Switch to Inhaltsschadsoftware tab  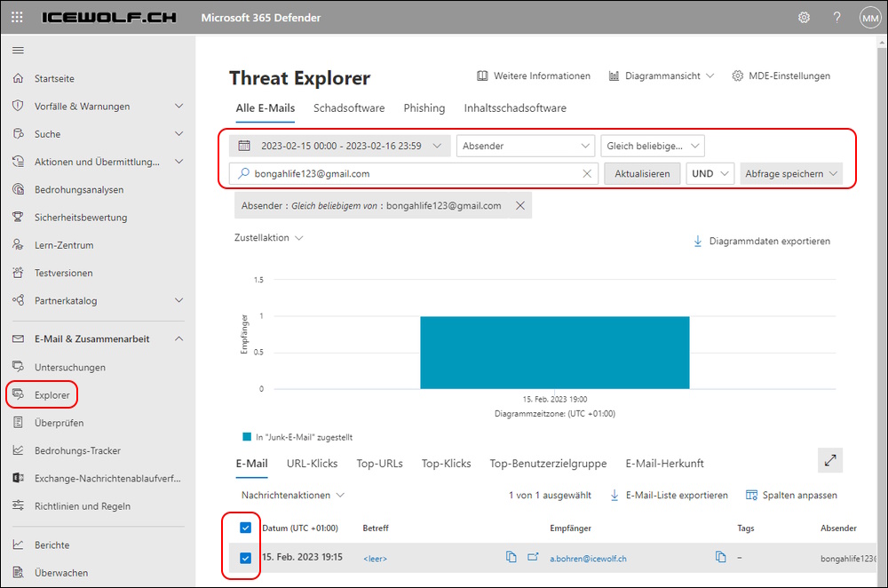coord(515,108)
